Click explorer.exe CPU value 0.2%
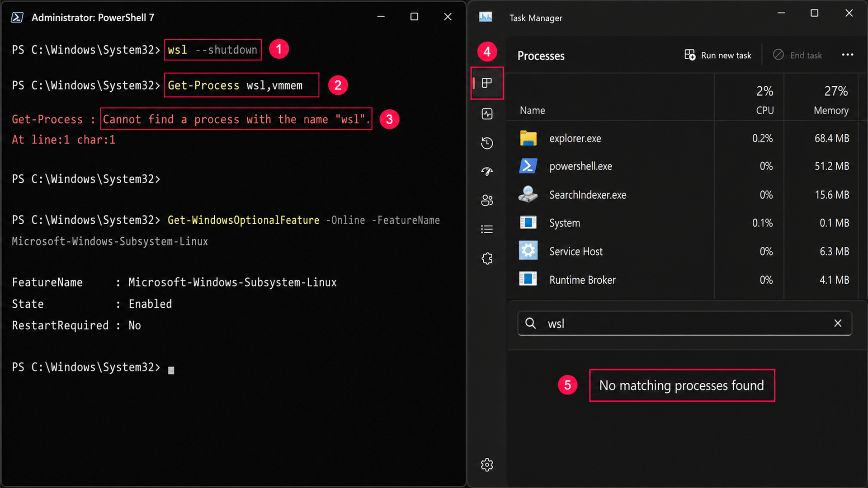This screenshot has width=868, height=488. pos(762,138)
